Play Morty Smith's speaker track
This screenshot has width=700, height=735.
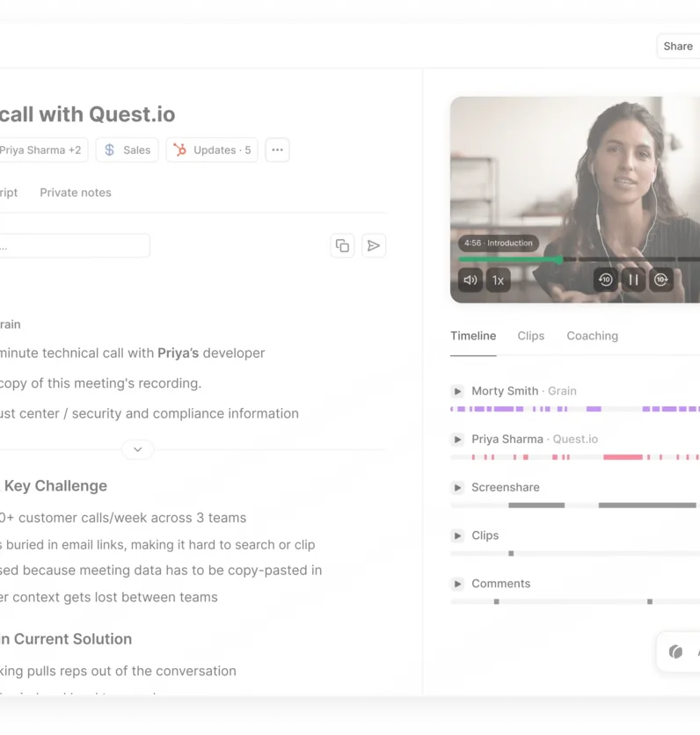(x=457, y=391)
